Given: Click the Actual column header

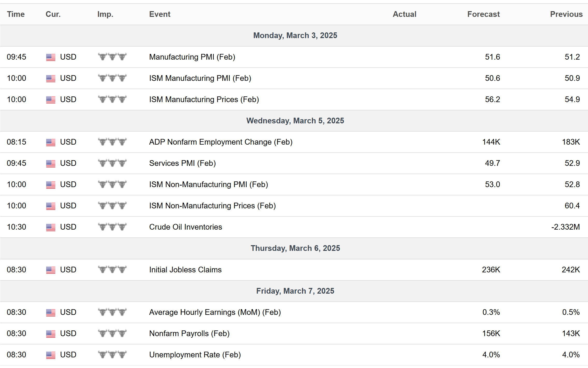Looking at the screenshot, I should 405,14.
